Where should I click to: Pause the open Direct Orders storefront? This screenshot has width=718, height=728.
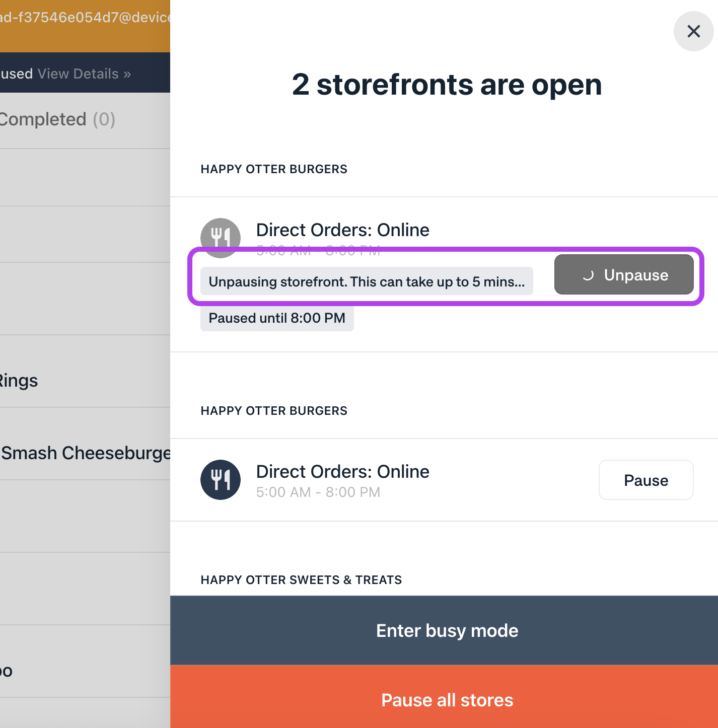tap(645, 480)
